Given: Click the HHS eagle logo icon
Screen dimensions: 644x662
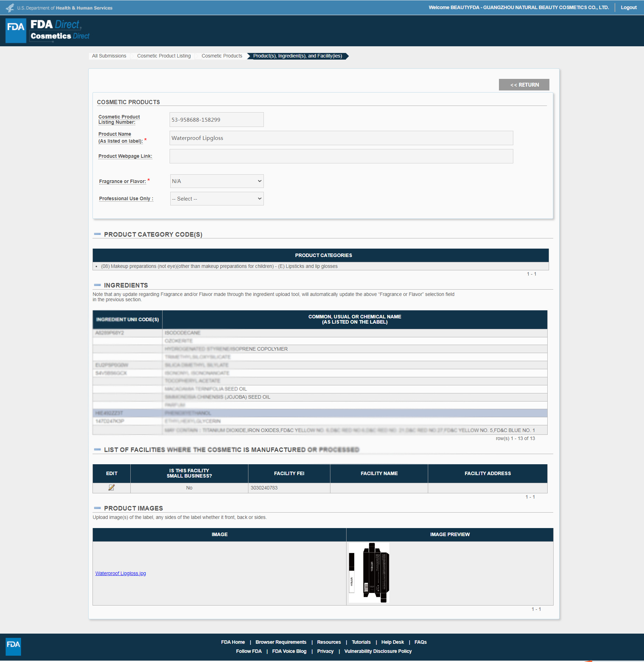Looking at the screenshot, I should (10, 7).
